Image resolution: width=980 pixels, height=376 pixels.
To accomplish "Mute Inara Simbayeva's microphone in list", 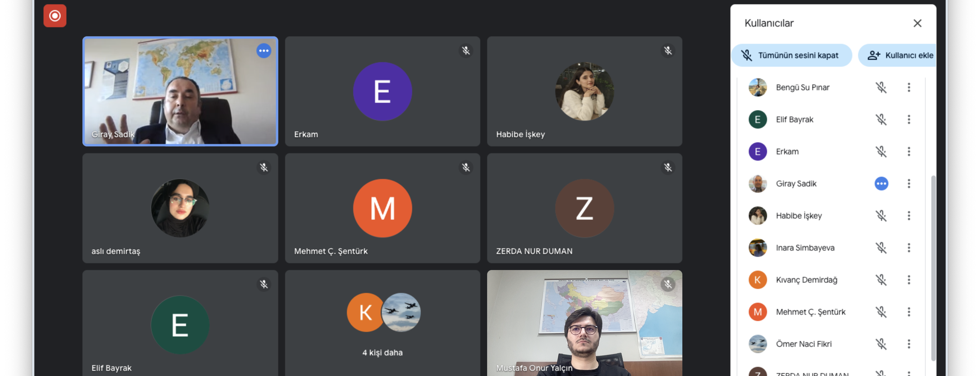I will point(881,248).
